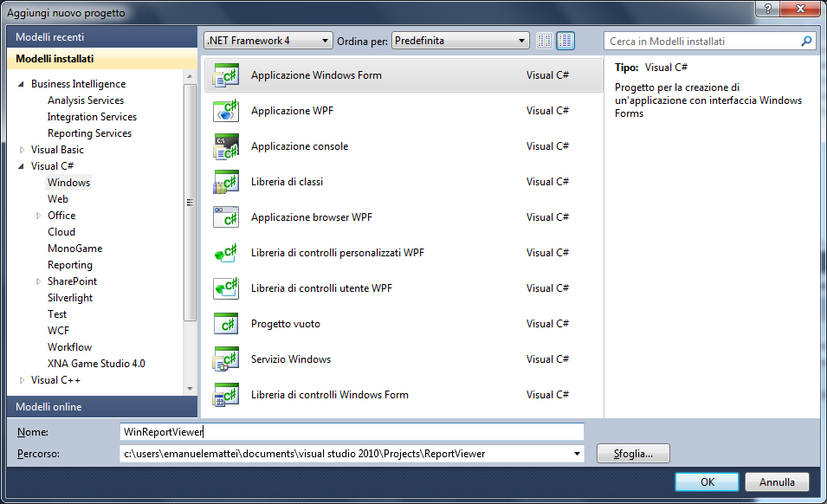Click the Applicazione browser WPF template icon
The width and height of the screenshot is (827, 504).
pyautogui.click(x=226, y=217)
